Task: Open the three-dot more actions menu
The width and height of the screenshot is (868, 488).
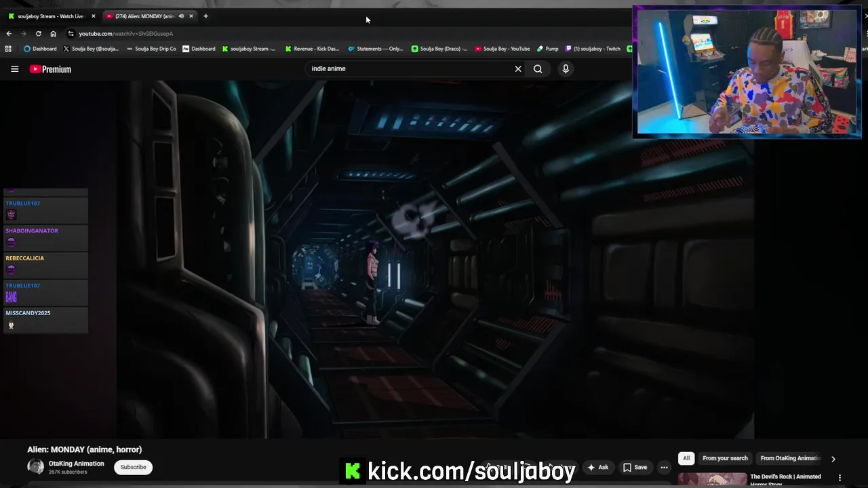Action: coord(665,467)
